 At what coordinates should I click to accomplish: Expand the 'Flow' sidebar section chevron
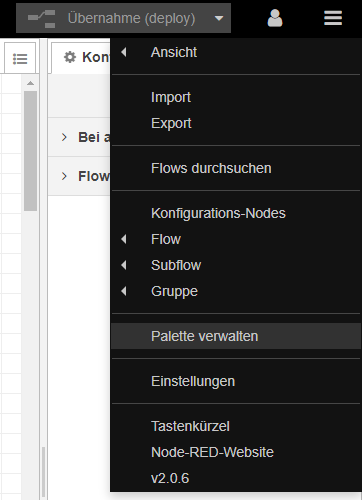(64, 176)
